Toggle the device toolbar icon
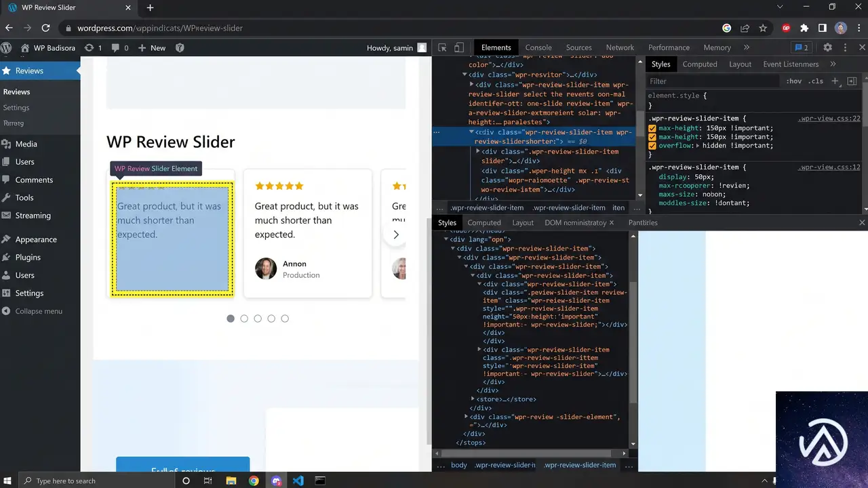Viewport: 868px width, 488px height. coord(459,47)
